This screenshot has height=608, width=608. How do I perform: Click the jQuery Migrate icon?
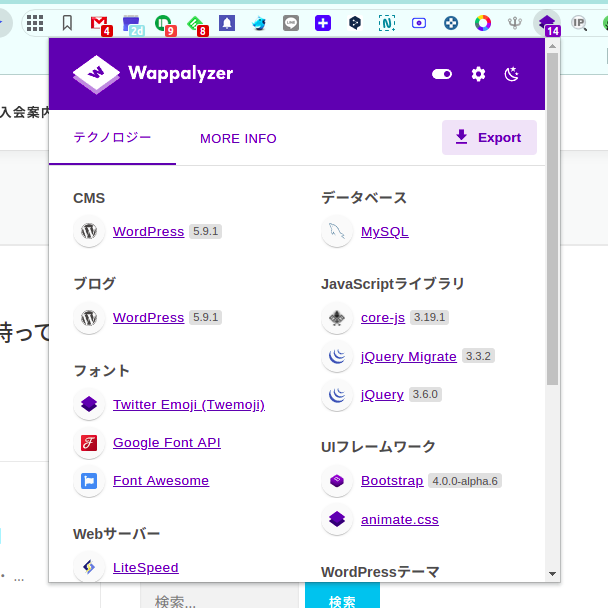337,356
